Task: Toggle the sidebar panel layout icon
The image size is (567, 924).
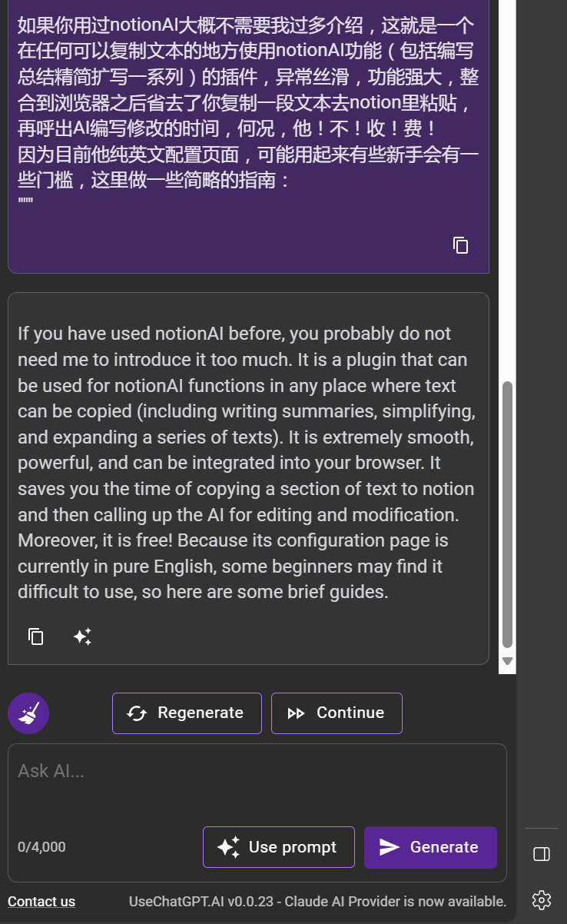Action: [541, 854]
